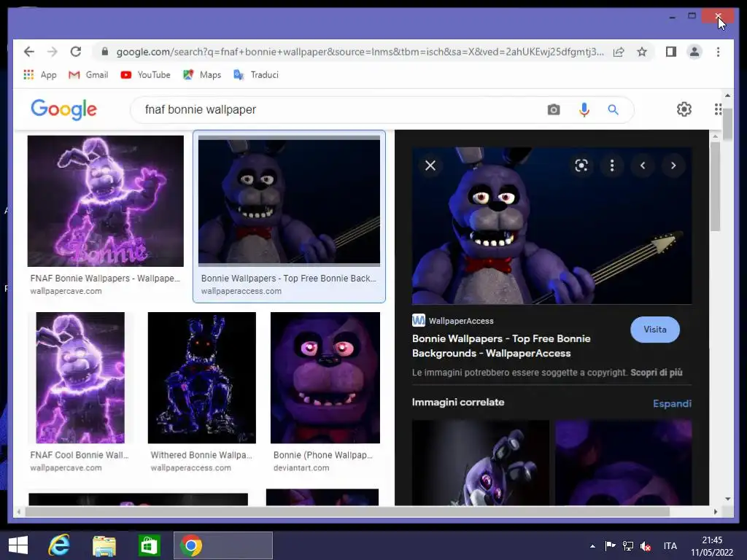Click wallpapercave.com under FNAF Bonnie Wallpapers

[66, 291]
